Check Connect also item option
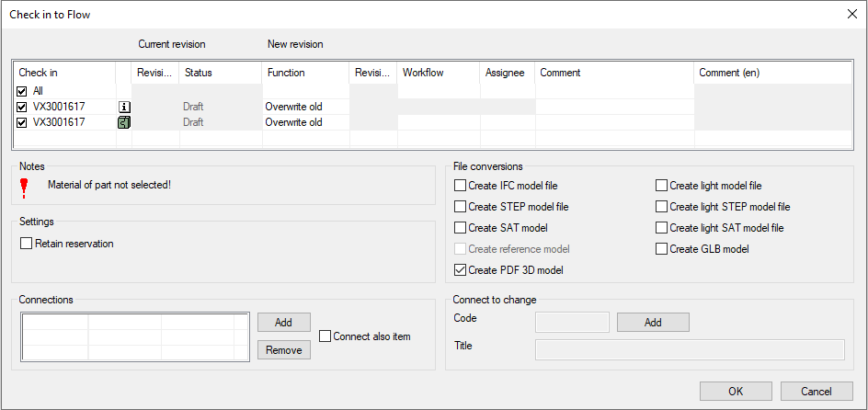The width and height of the screenshot is (868, 410). tap(325, 336)
